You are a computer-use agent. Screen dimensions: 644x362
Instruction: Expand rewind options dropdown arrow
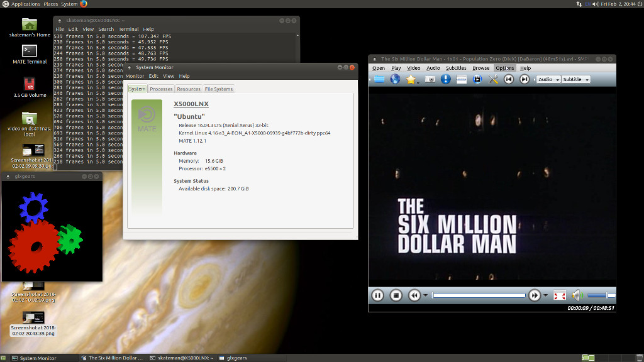tap(426, 295)
